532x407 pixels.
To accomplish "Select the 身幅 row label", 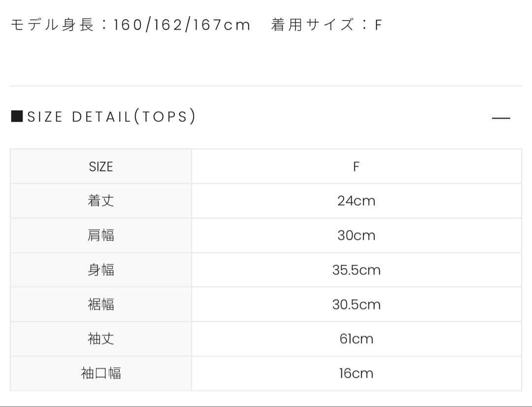I will (x=101, y=270).
